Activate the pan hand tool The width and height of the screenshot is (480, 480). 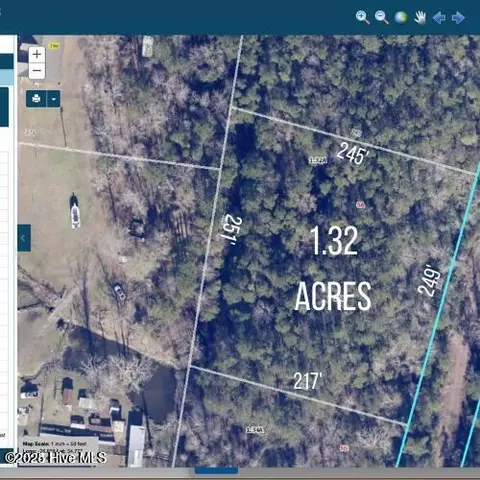420,17
